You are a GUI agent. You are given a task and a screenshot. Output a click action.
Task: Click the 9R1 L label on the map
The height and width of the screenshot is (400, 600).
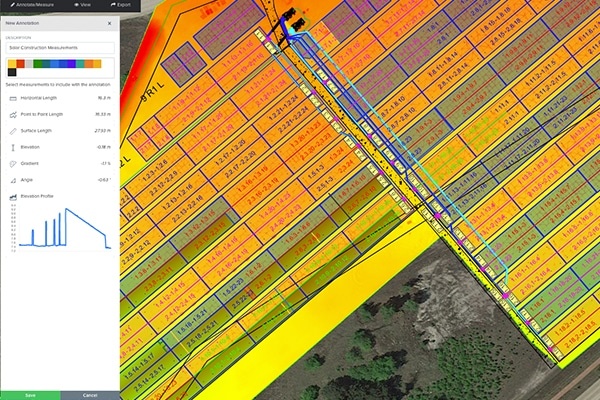(153, 93)
